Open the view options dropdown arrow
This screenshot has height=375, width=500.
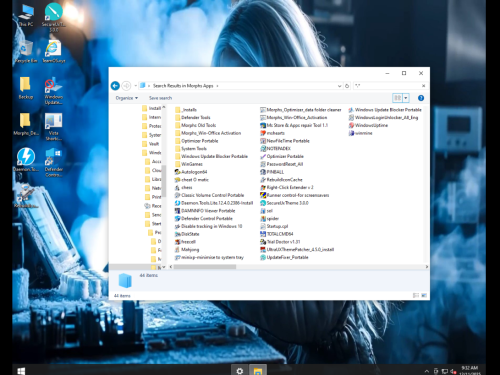[406, 98]
